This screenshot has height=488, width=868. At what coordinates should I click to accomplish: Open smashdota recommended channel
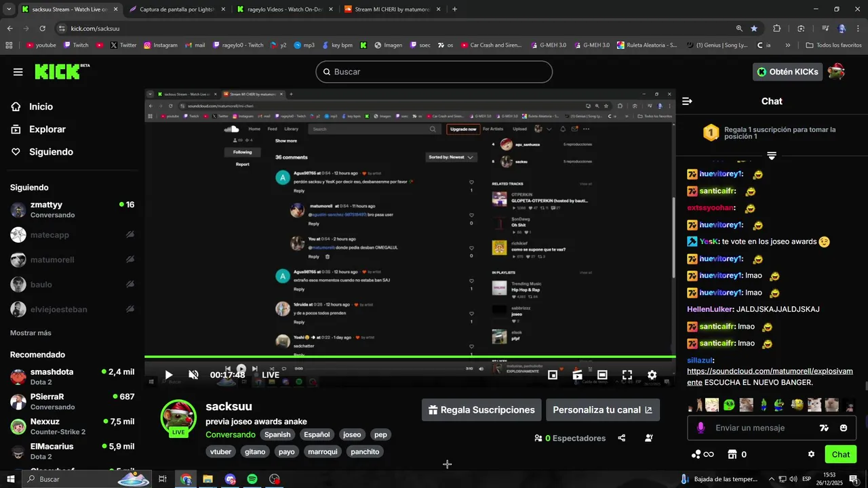click(72, 377)
